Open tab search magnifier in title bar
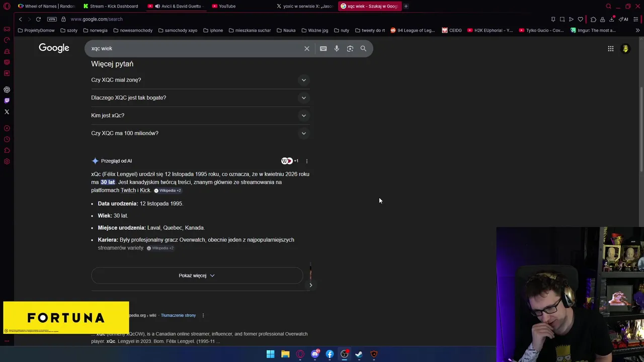This screenshot has height=362, width=644. click(608, 6)
